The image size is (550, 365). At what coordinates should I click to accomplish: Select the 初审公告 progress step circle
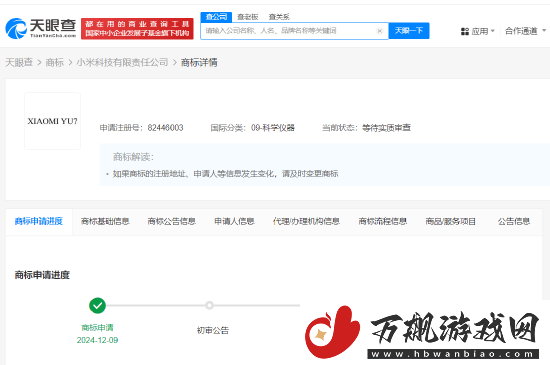pos(209,305)
